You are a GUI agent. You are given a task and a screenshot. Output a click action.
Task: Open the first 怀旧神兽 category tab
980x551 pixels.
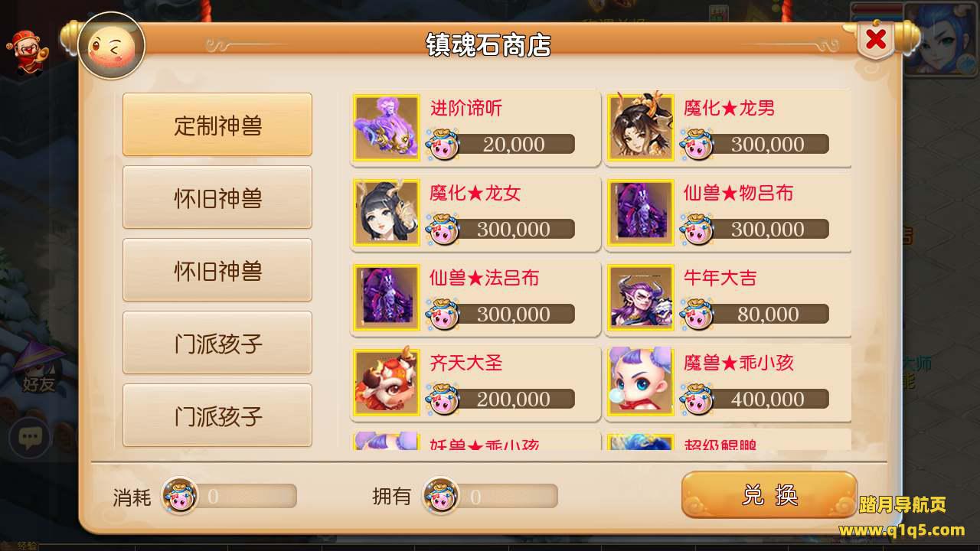pyautogui.click(x=217, y=197)
